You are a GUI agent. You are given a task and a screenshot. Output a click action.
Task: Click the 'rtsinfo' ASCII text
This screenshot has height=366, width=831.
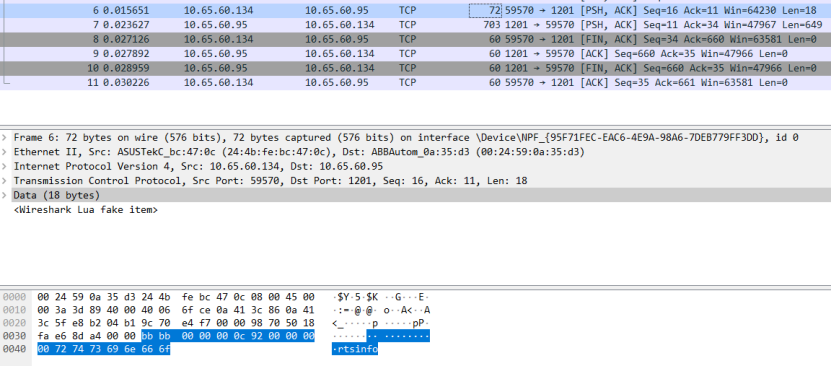tap(357, 349)
